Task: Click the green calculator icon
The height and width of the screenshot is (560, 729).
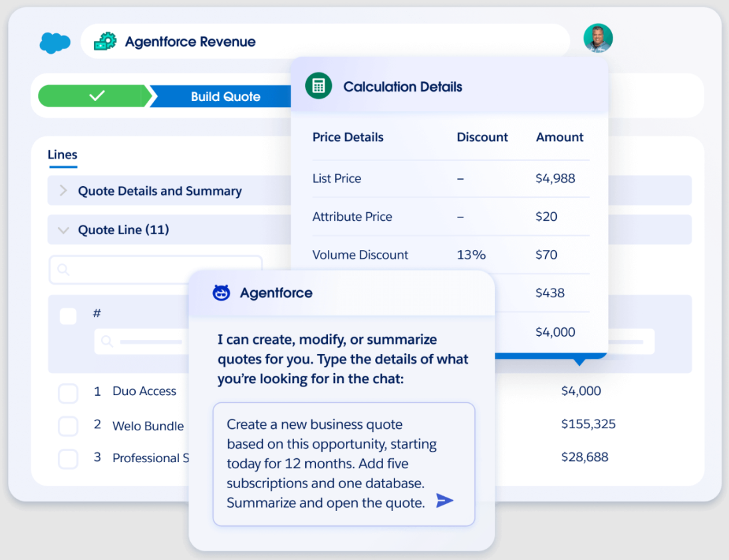Action: click(319, 86)
